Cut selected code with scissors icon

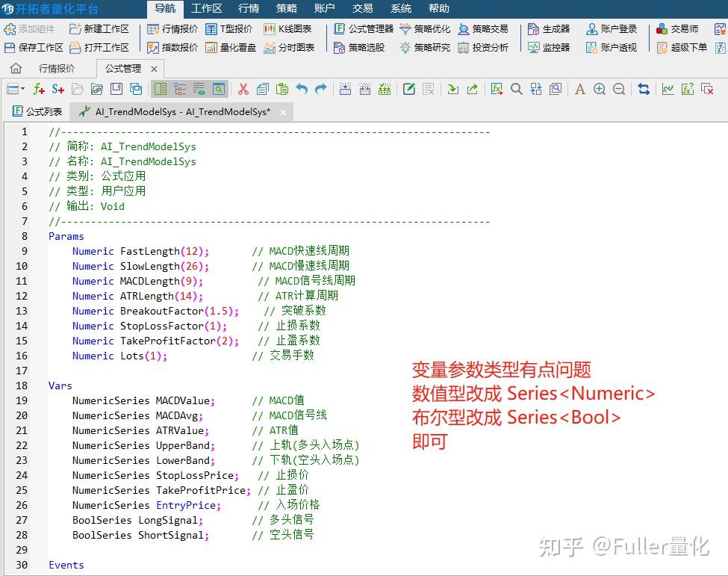click(244, 89)
